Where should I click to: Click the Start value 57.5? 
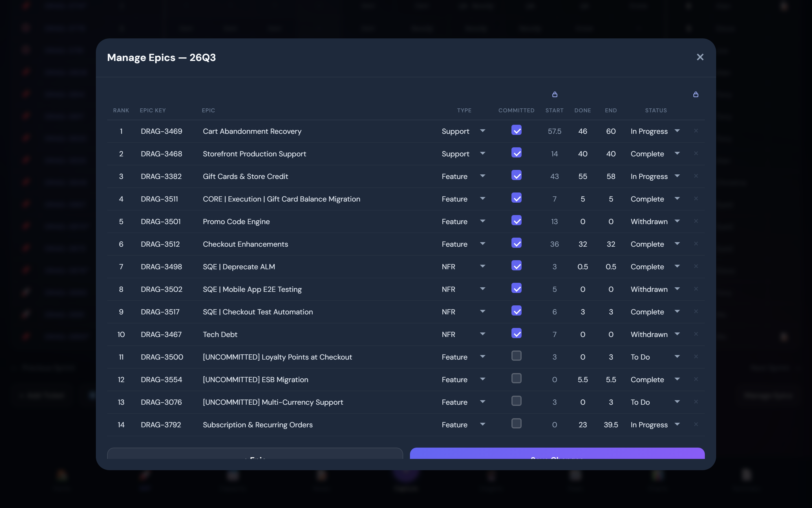pos(554,131)
